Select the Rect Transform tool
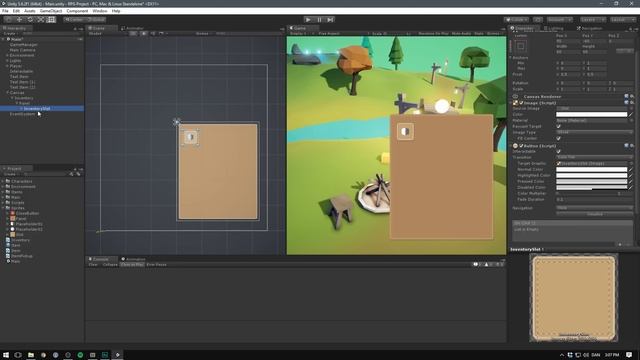 [51, 20]
